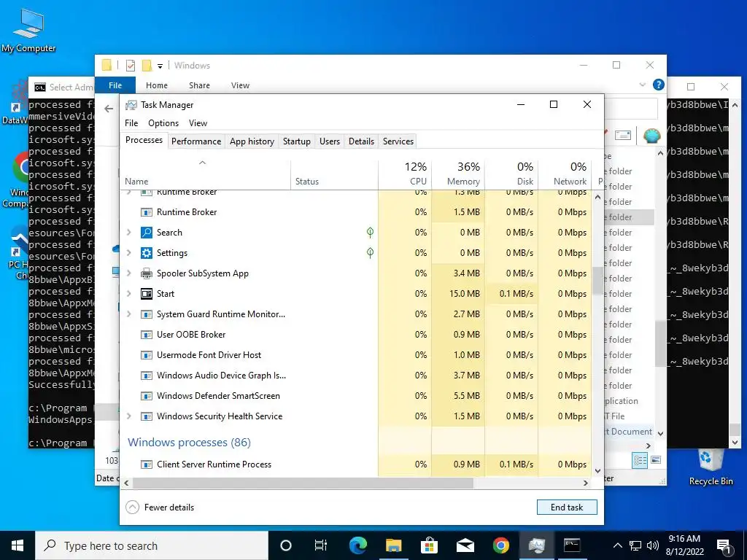The width and height of the screenshot is (747, 560).
Task: Open Task Manager File menu
Action: point(131,122)
